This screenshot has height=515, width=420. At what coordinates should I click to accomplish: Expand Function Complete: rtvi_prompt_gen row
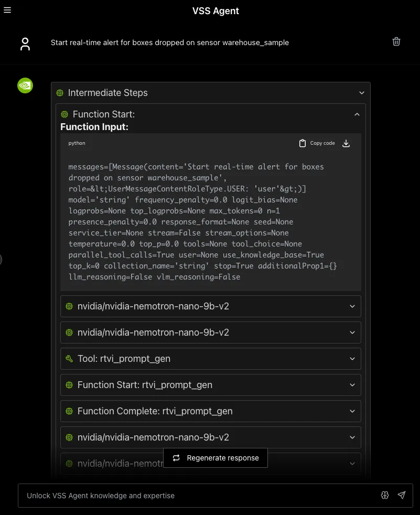click(211, 411)
